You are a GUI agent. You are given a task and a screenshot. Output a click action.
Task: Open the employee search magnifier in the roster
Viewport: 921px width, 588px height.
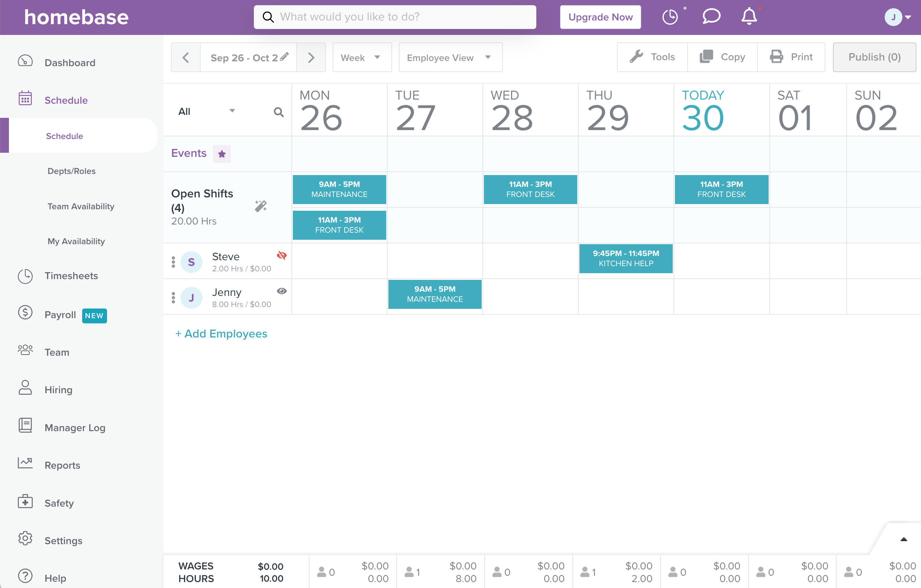(x=279, y=112)
